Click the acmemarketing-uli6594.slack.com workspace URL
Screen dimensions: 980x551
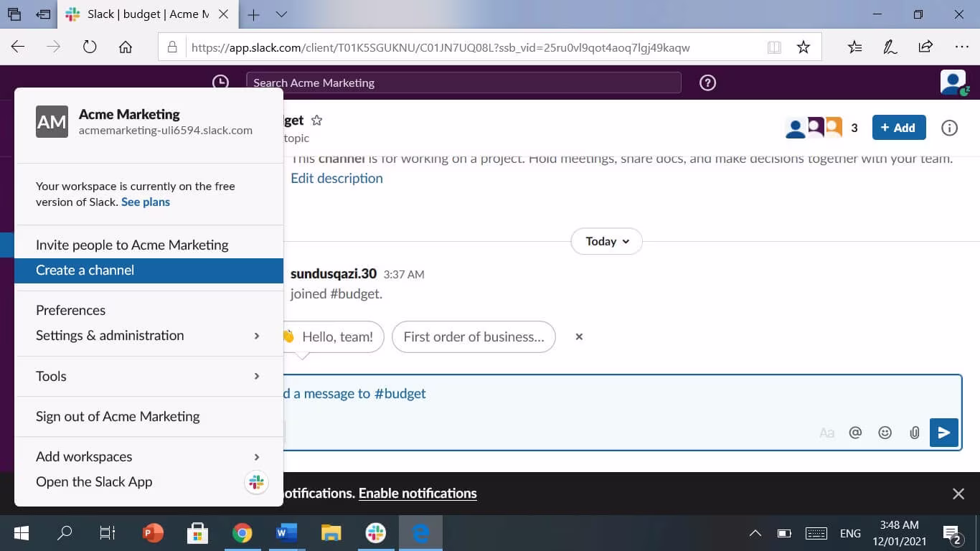point(166,131)
